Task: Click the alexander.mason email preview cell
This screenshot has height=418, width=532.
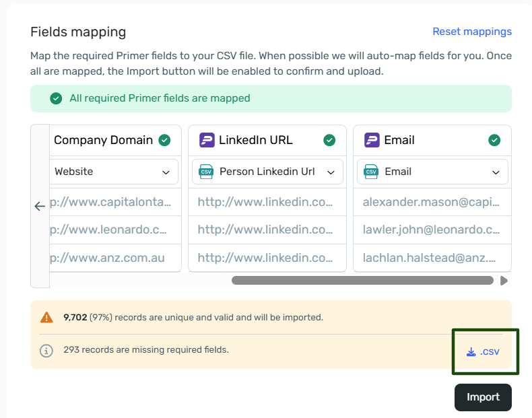Action: pyautogui.click(x=432, y=202)
